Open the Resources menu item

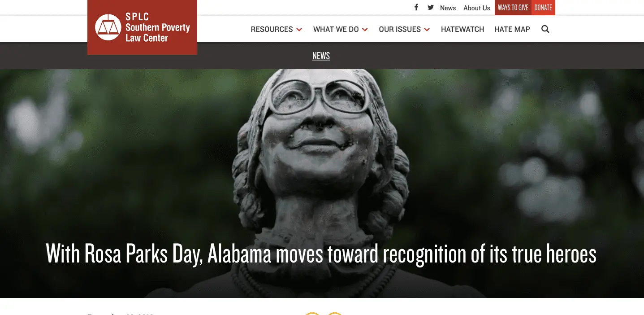pos(272,29)
